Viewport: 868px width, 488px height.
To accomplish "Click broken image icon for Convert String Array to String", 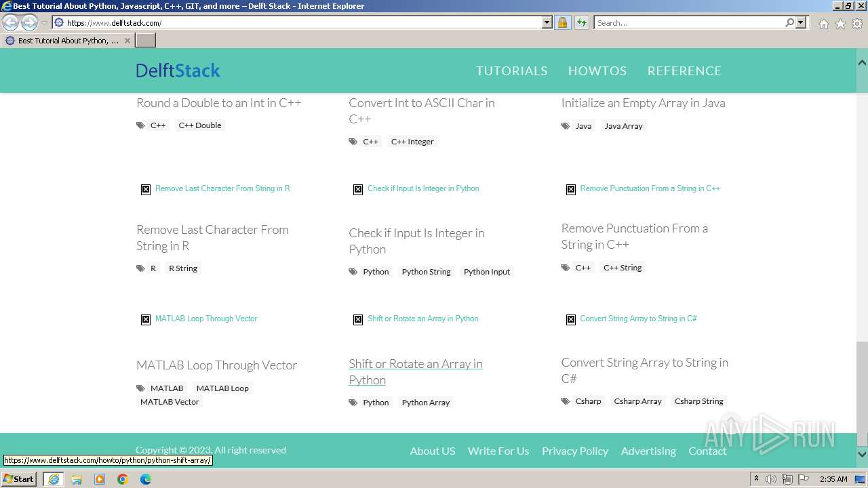I will tap(571, 319).
